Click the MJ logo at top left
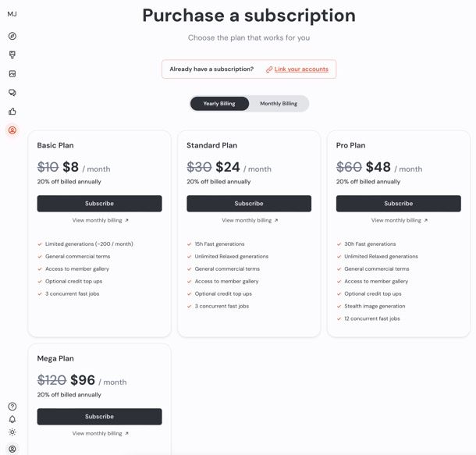Screen dimensions: 476x455 [12, 14]
